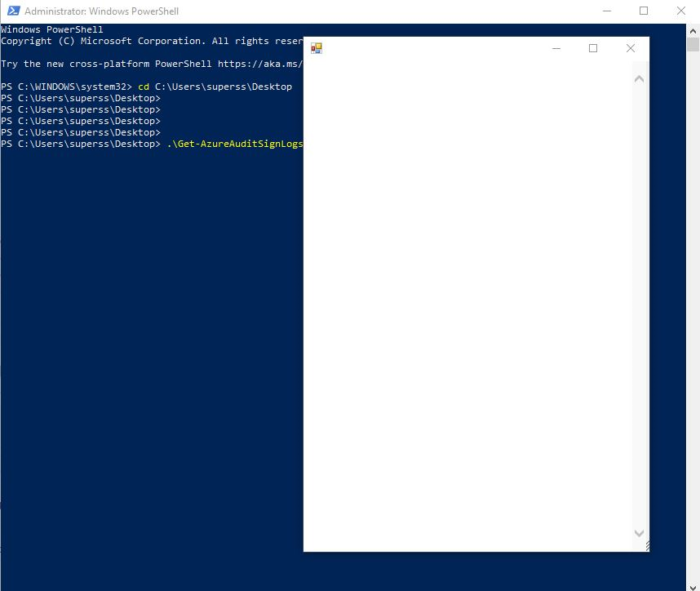Click scroll down arrow in popup form

pos(639,533)
